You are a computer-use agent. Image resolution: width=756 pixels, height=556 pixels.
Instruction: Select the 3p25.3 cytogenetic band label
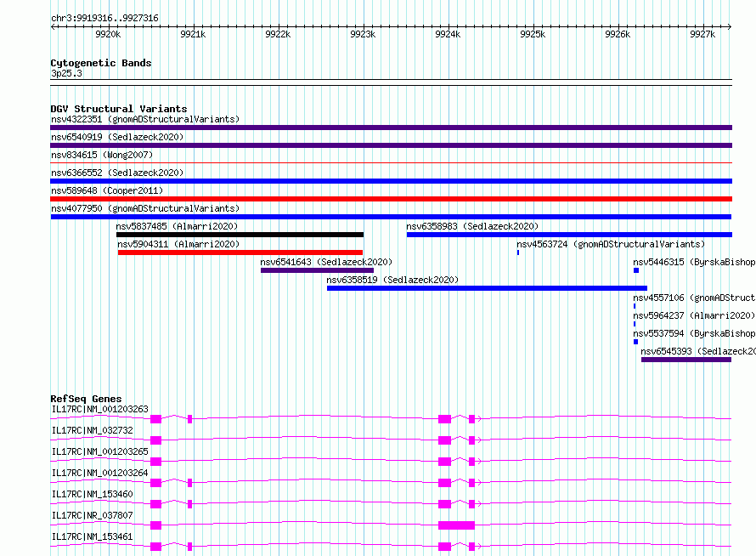66,73
